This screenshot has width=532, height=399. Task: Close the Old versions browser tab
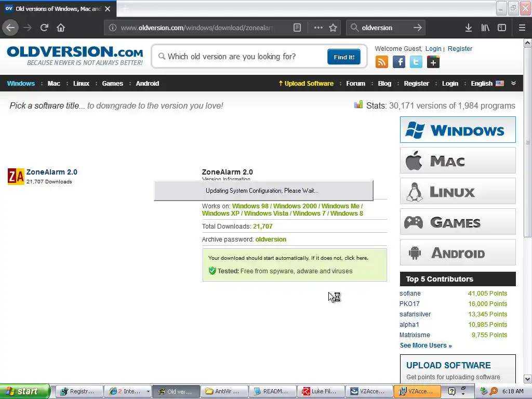[108, 9]
